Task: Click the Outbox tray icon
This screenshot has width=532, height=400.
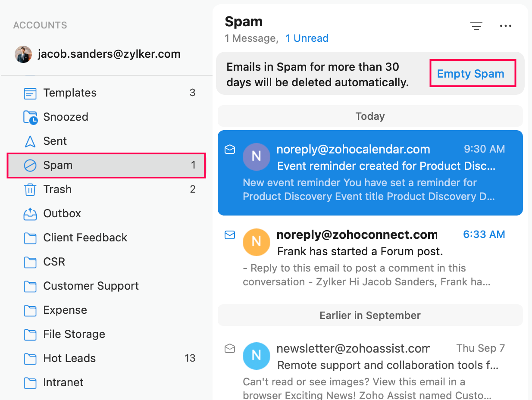Action: pyautogui.click(x=30, y=214)
